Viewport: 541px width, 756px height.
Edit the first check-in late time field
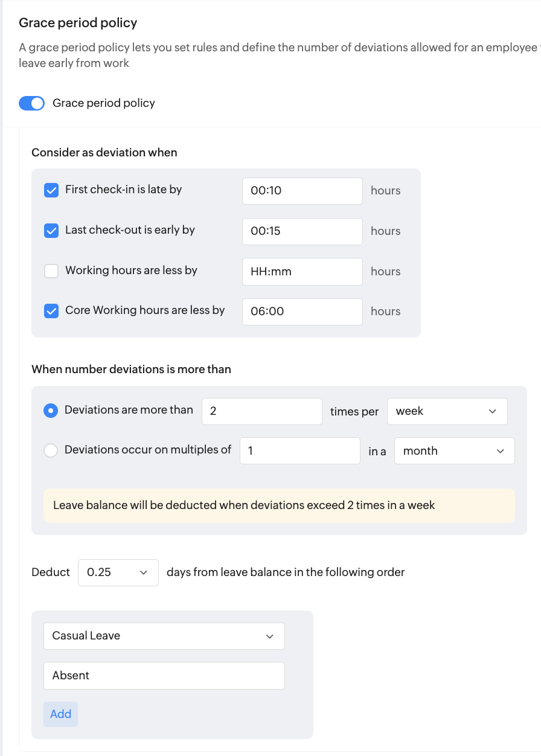tap(302, 191)
